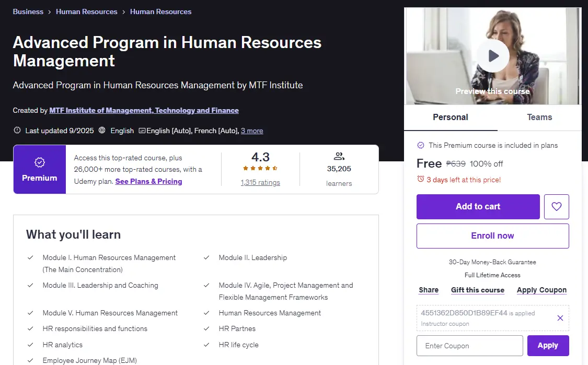Click Module IV. Agile, Project Management item
Image resolution: width=588 pixels, height=365 pixels.
(x=286, y=291)
